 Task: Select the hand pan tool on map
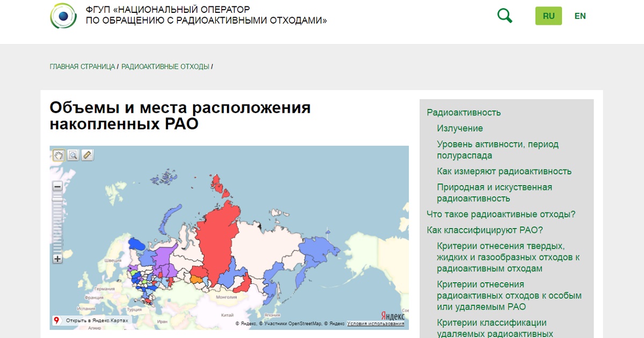tap(58, 155)
